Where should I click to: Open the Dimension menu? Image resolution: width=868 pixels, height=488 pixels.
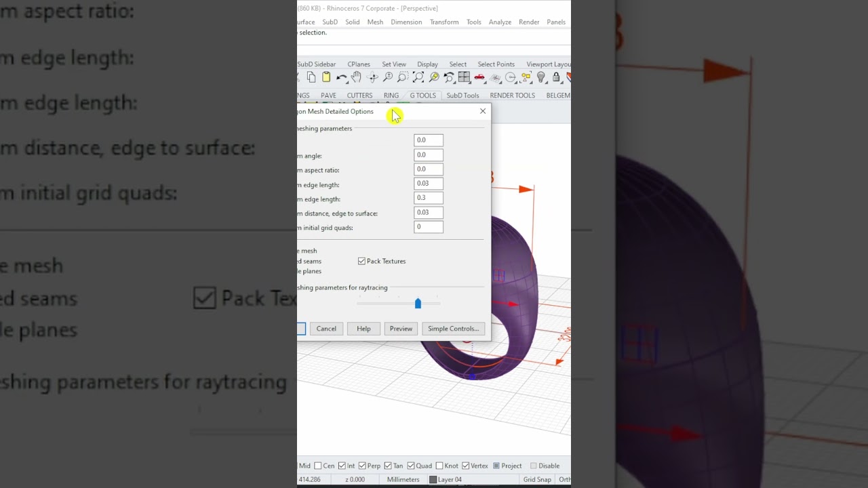click(406, 22)
